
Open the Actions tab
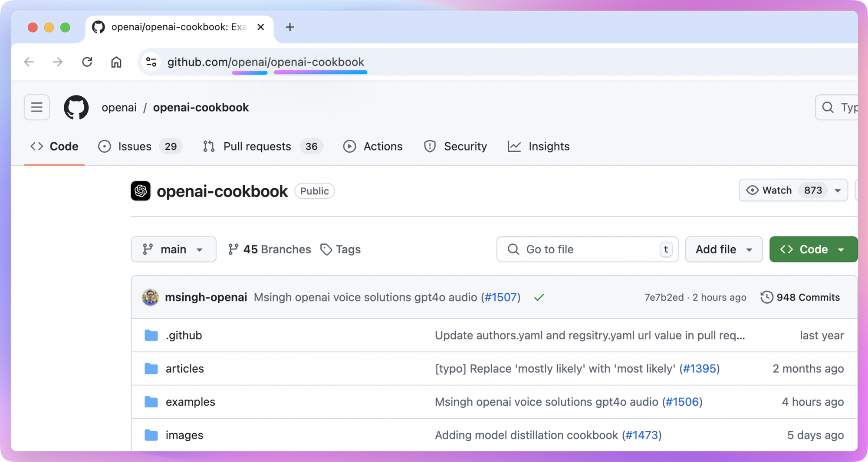pos(373,147)
